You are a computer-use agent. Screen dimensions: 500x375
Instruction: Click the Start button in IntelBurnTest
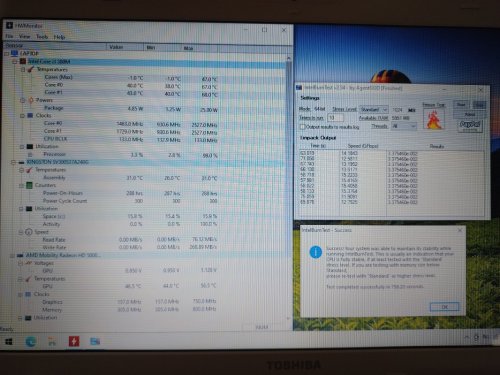pyautogui.click(x=461, y=105)
